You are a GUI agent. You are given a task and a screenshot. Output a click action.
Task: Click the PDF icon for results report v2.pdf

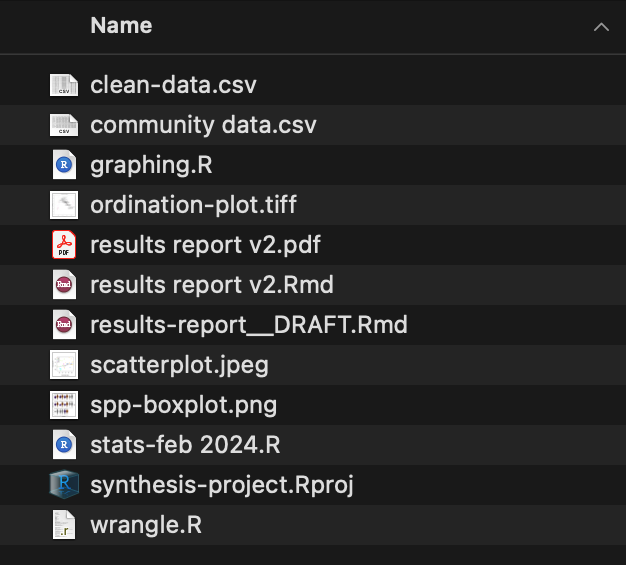(64, 245)
